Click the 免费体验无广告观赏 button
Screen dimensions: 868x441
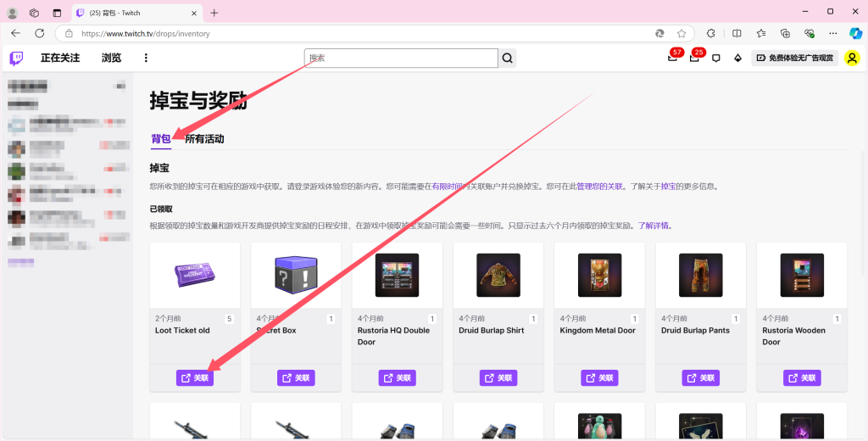click(x=794, y=58)
